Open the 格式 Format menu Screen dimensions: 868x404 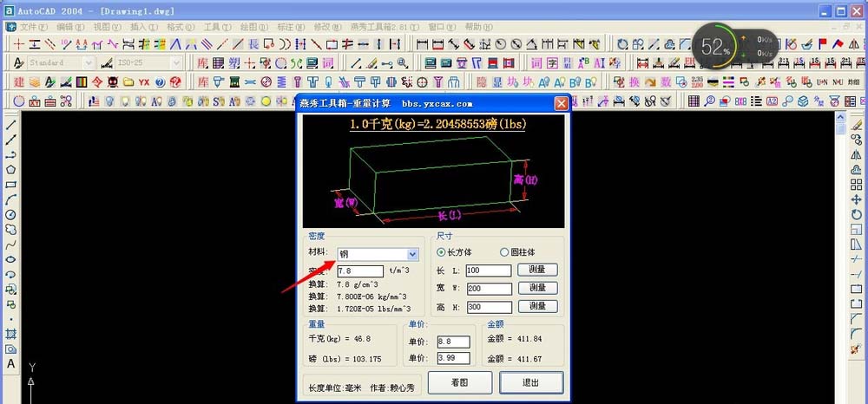pos(181,27)
